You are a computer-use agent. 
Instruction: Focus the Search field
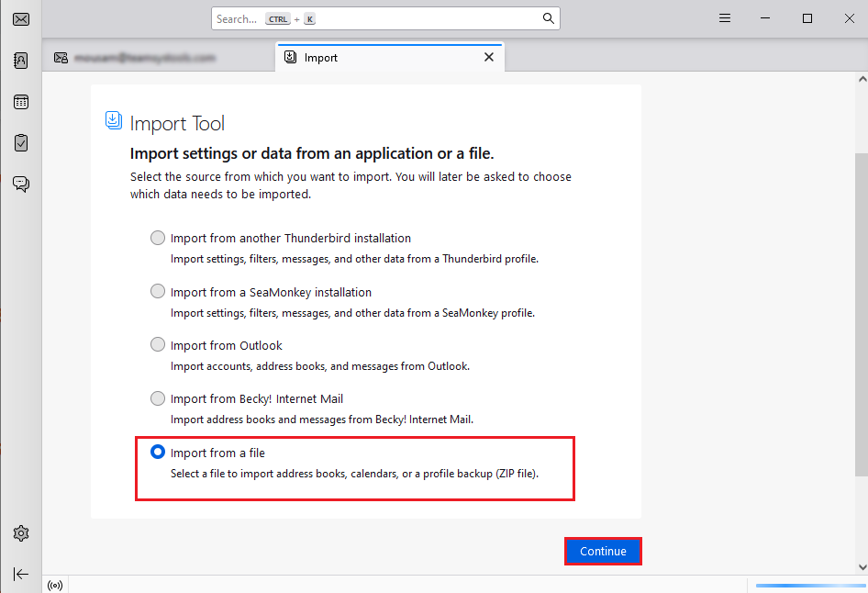click(385, 19)
